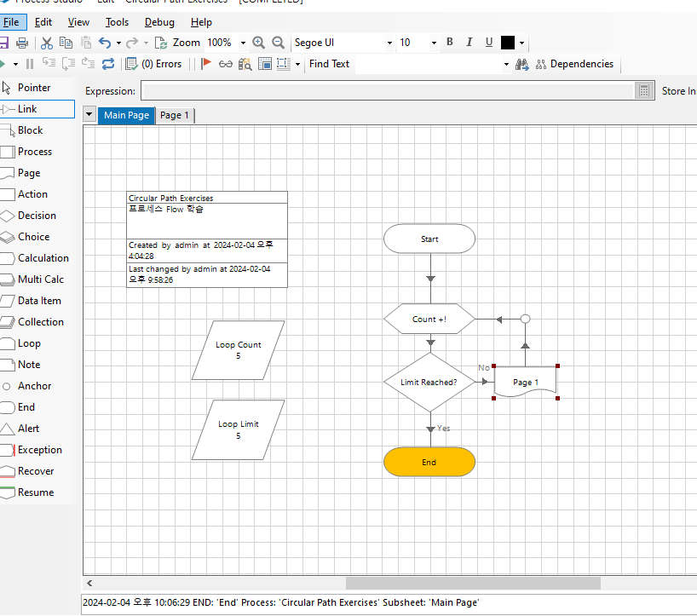Toggle Underline text formatting

tap(489, 43)
